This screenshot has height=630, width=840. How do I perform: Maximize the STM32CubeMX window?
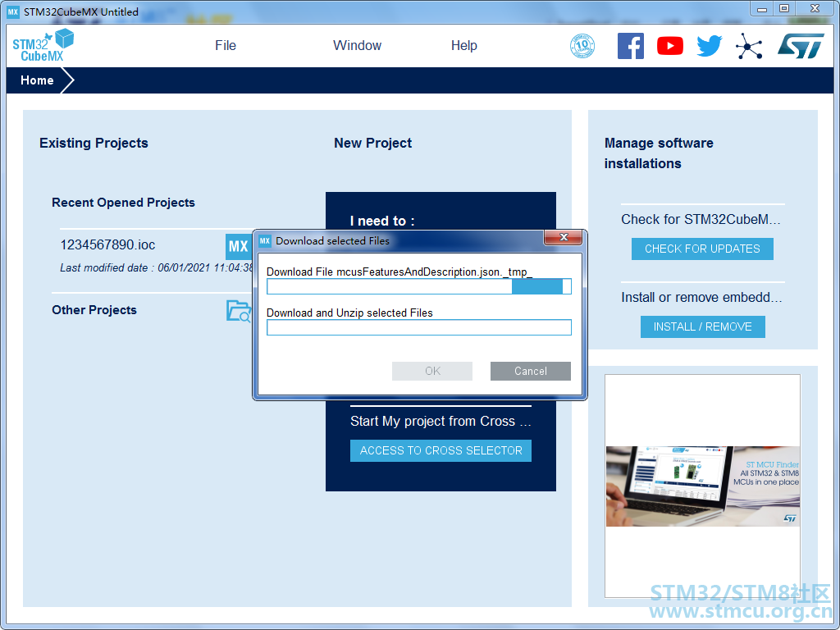(x=783, y=9)
